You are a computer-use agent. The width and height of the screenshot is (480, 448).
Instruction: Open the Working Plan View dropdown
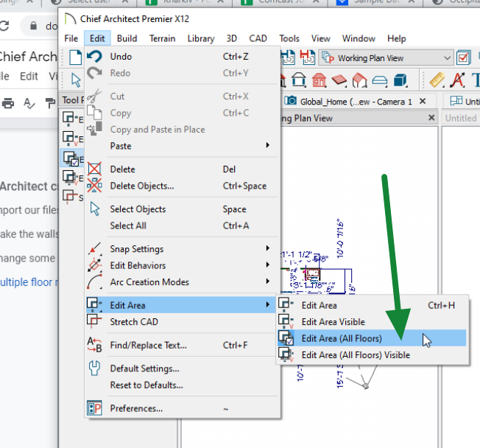(x=448, y=58)
